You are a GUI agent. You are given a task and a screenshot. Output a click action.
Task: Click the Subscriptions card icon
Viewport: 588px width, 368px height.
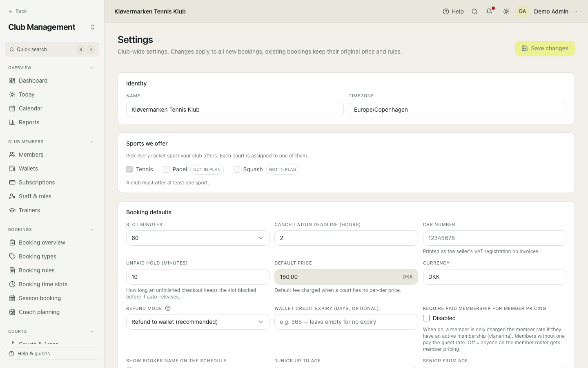pos(12,182)
